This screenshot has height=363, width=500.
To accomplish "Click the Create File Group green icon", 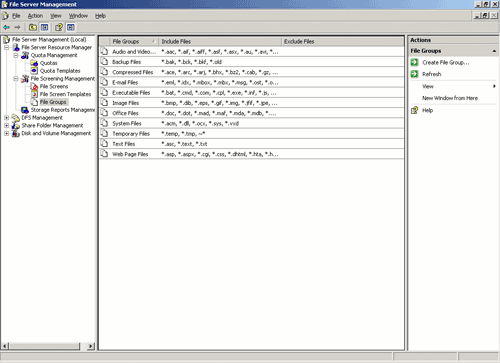I will 414,62.
